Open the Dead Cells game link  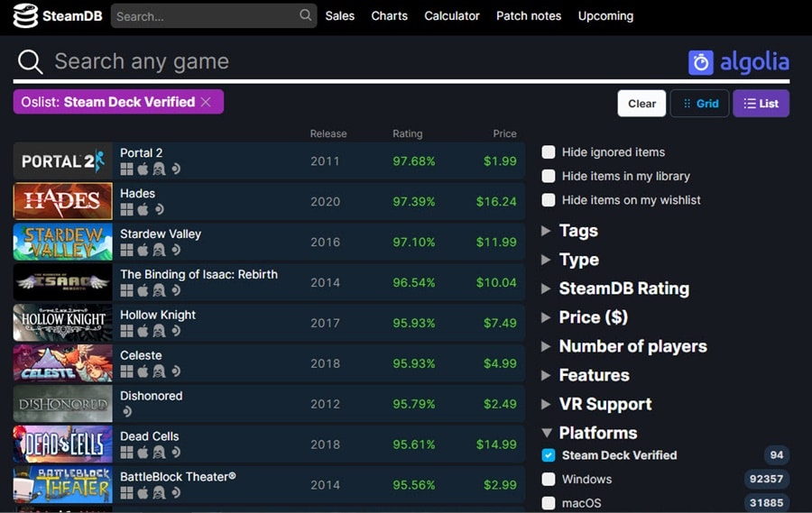pyautogui.click(x=149, y=436)
